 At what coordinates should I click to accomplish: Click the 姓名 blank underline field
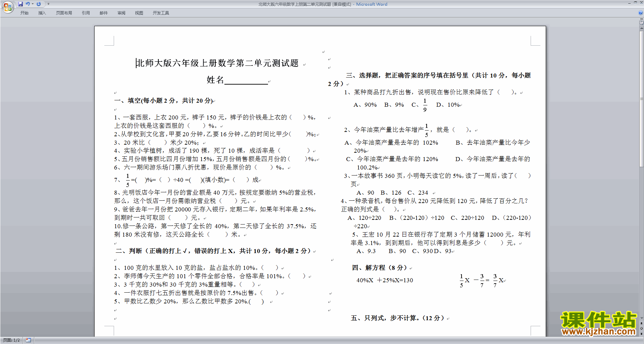pos(246,81)
